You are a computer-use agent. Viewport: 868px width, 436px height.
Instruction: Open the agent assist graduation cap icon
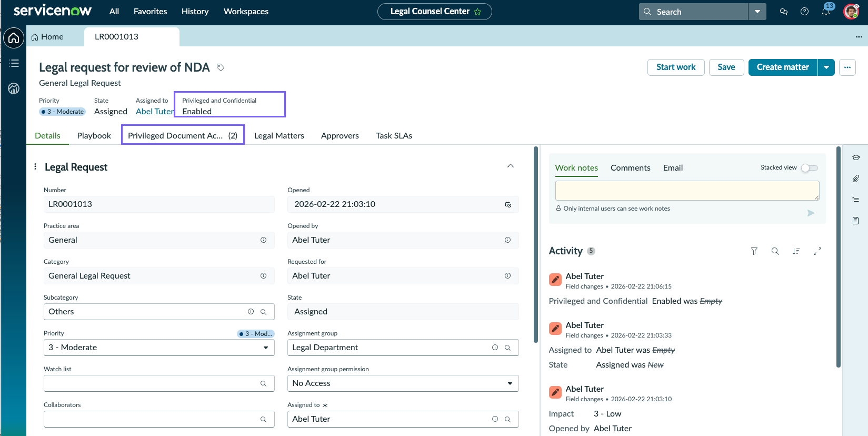click(x=856, y=157)
